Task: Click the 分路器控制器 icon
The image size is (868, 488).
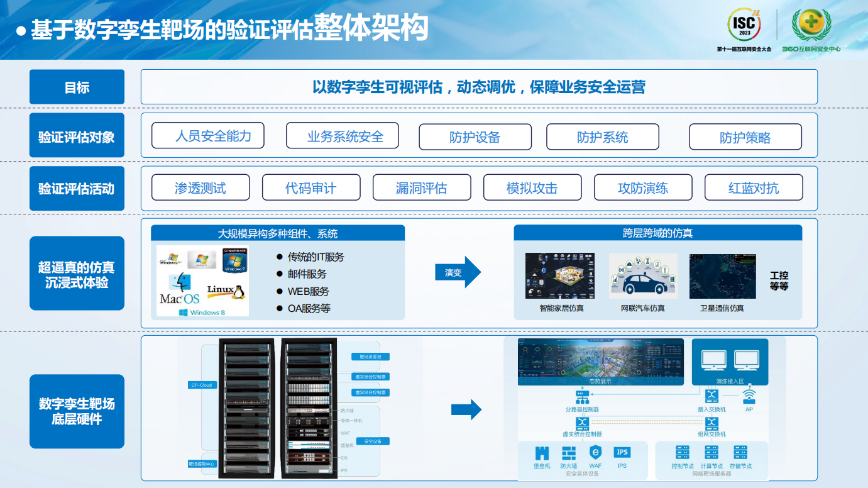Action: pyautogui.click(x=582, y=397)
